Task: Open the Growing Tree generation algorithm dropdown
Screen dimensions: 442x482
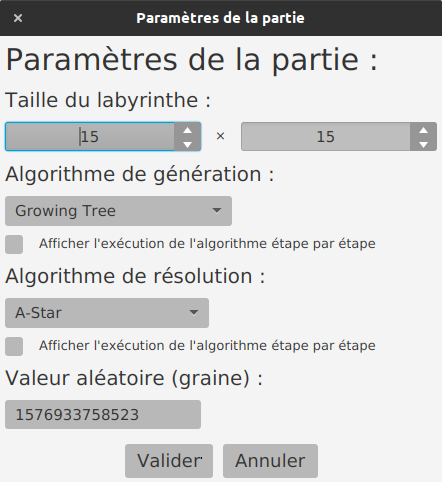Action: point(118,211)
